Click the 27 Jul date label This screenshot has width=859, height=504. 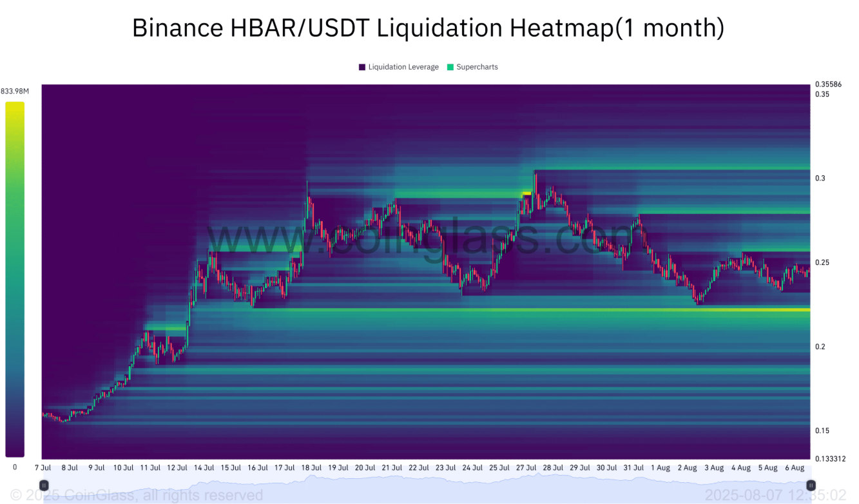[526, 468]
